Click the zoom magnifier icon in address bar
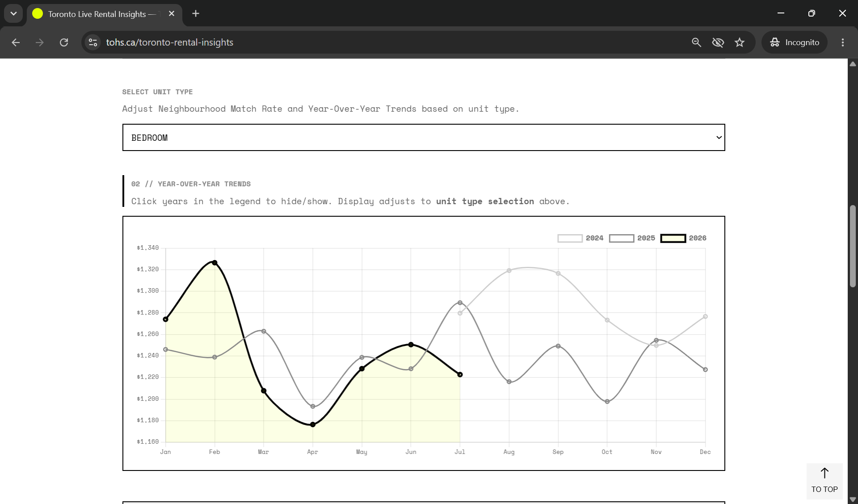 (x=696, y=42)
